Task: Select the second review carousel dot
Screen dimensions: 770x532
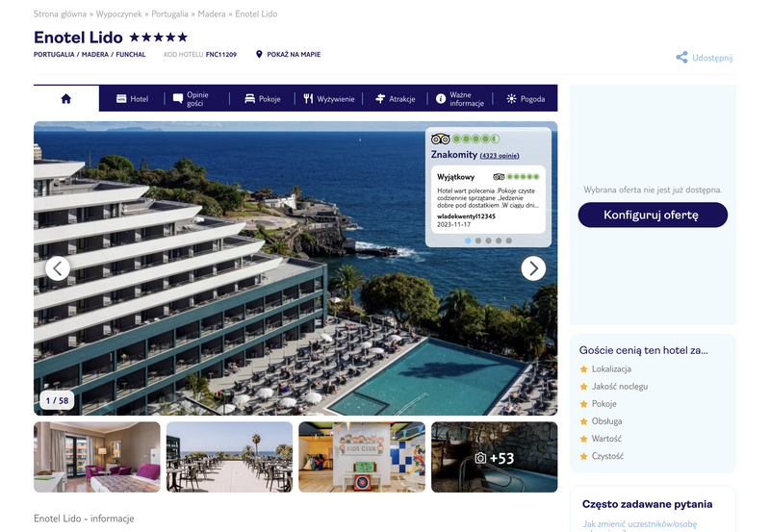Action: click(477, 241)
